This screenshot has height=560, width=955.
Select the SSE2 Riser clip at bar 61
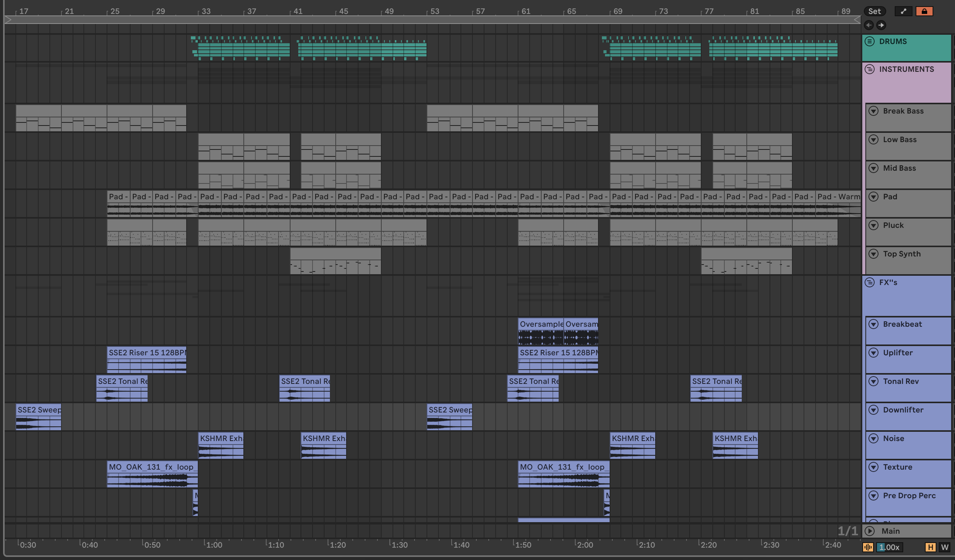[558, 360]
